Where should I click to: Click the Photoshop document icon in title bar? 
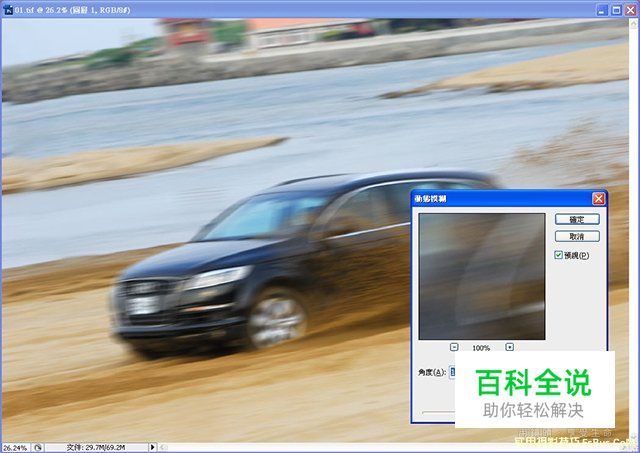(x=8, y=9)
